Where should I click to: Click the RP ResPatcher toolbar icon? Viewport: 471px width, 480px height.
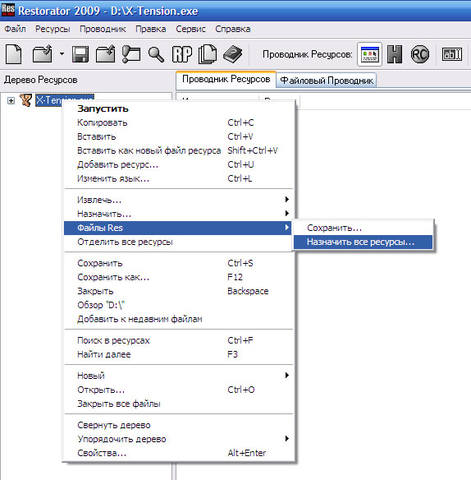tap(182, 54)
